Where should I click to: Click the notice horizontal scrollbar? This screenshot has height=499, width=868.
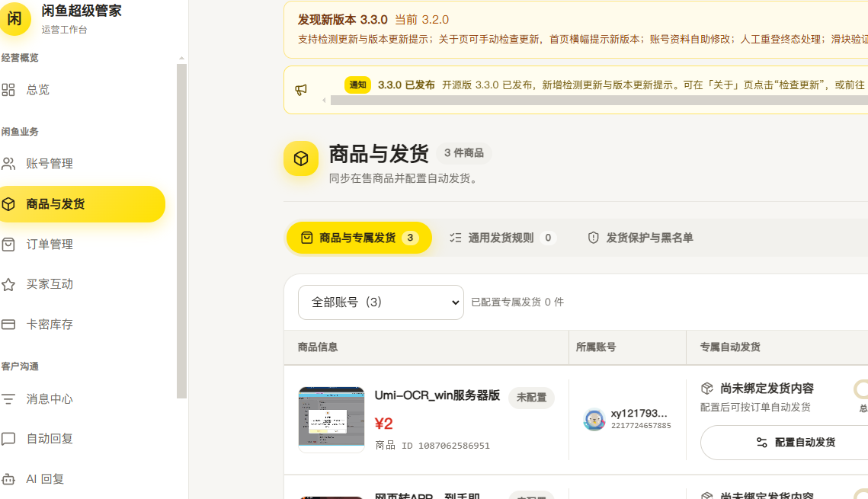(x=599, y=100)
